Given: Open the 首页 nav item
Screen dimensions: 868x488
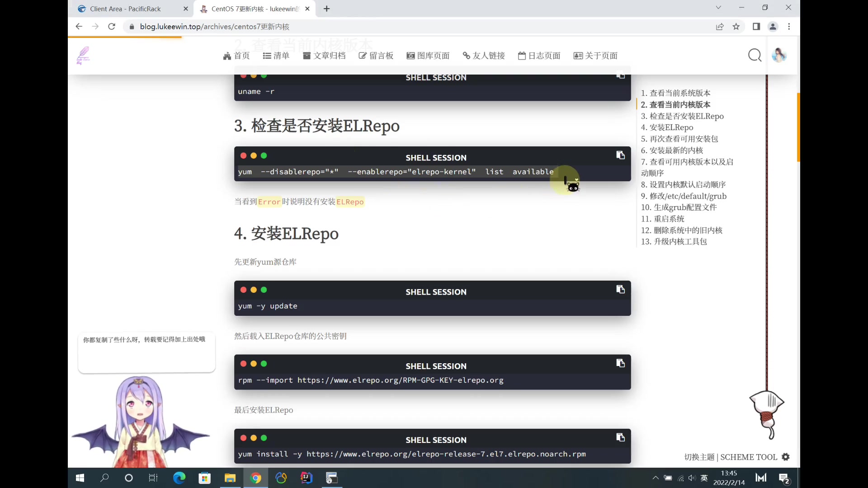Looking at the screenshot, I should [x=236, y=56].
